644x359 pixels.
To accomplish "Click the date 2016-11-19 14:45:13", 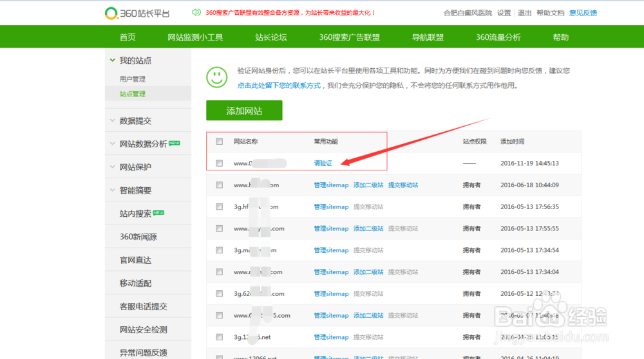I will tap(529, 163).
